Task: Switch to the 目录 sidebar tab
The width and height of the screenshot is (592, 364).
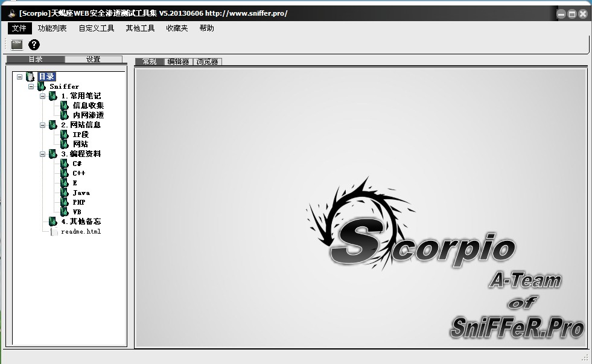Action: (x=36, y=59)
